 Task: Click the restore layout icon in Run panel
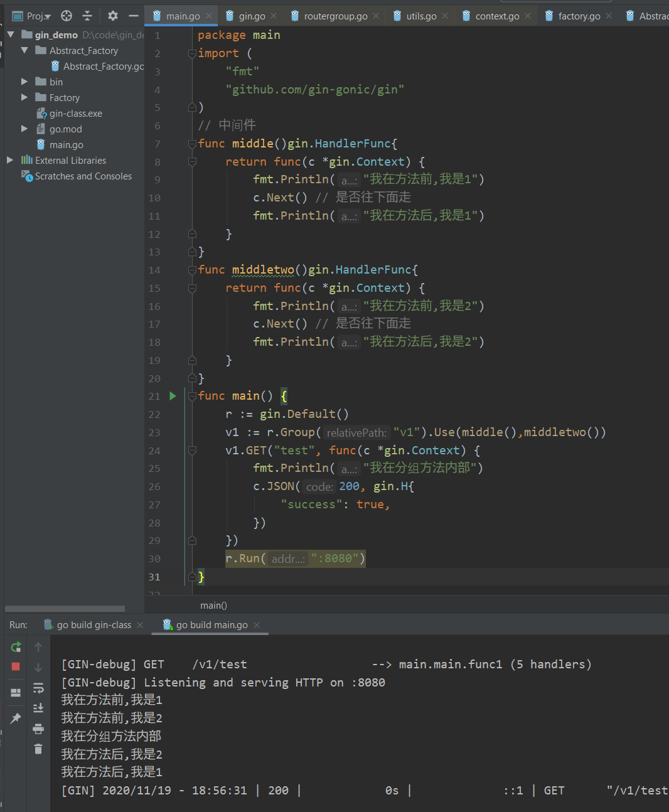click(16, 693)
